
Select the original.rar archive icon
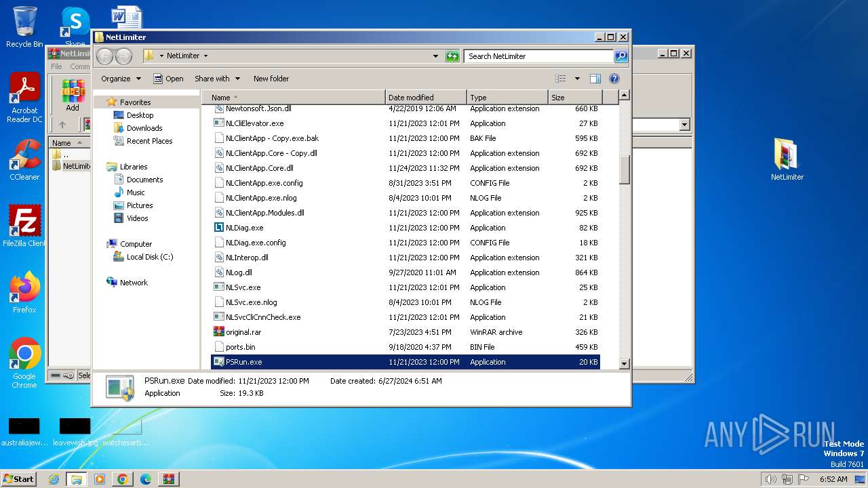point(218,332)
